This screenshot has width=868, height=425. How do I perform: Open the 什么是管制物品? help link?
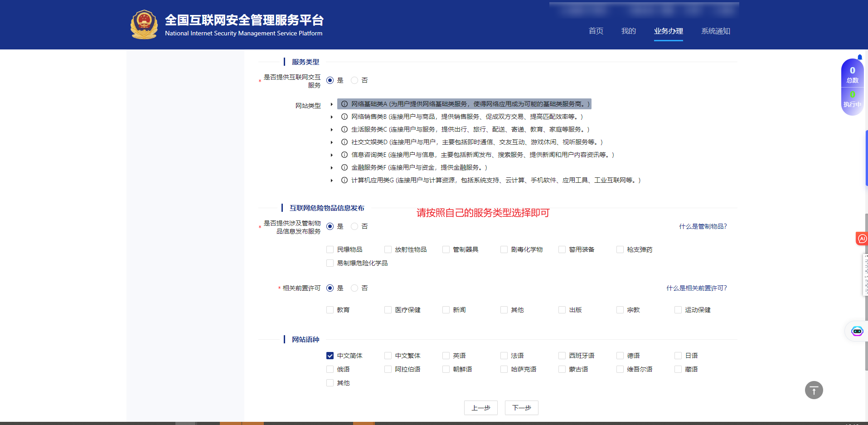(703, 226)
